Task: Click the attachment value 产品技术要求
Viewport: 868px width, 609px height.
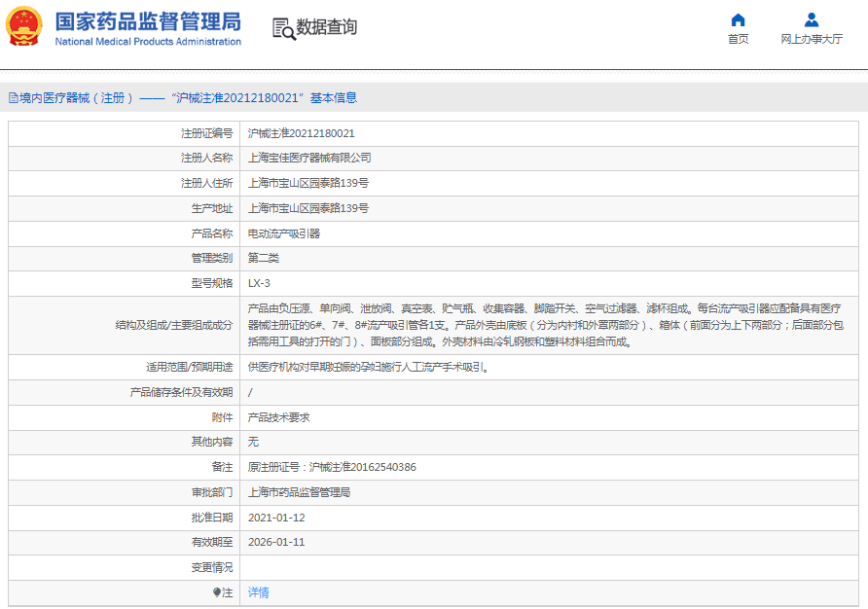Action: [x=278, y=417]
